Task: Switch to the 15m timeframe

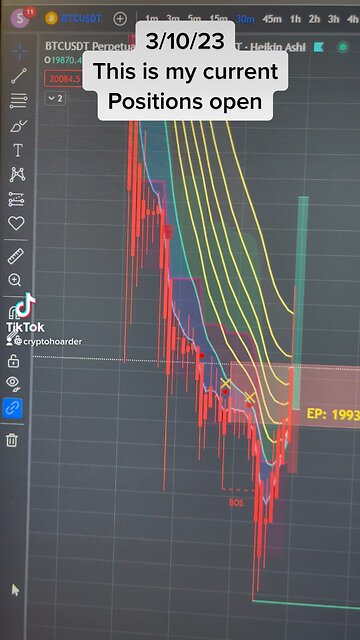Action: click(218, 19)
